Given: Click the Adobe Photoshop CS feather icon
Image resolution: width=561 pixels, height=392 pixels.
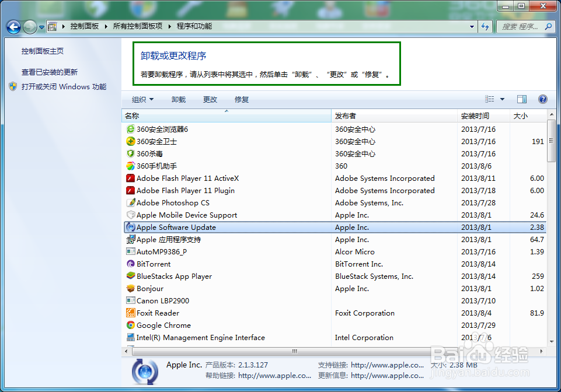Looking at the screenshot, I should click(131, 202).
